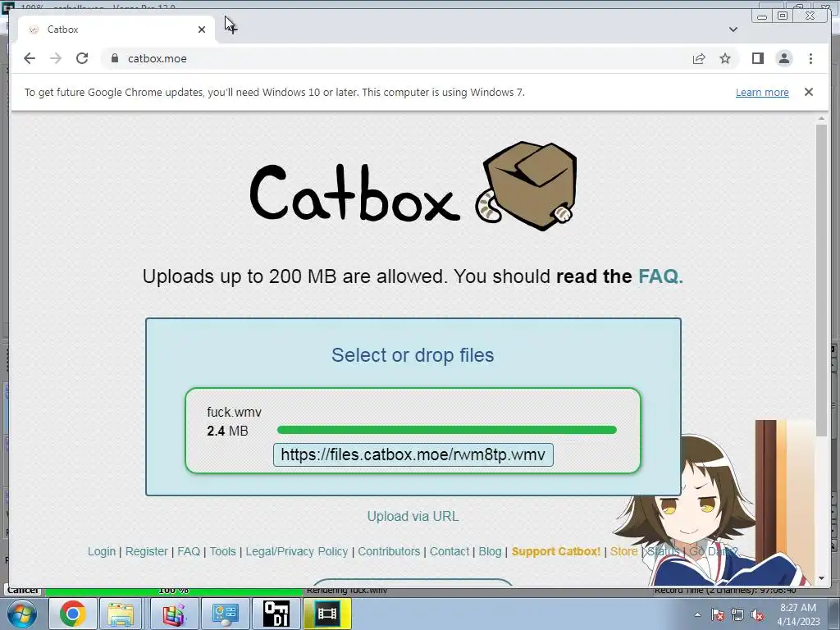Dismiss the Windows 7 update notice
Viewport: 840px width, 630px height.
tap(808, 92)
